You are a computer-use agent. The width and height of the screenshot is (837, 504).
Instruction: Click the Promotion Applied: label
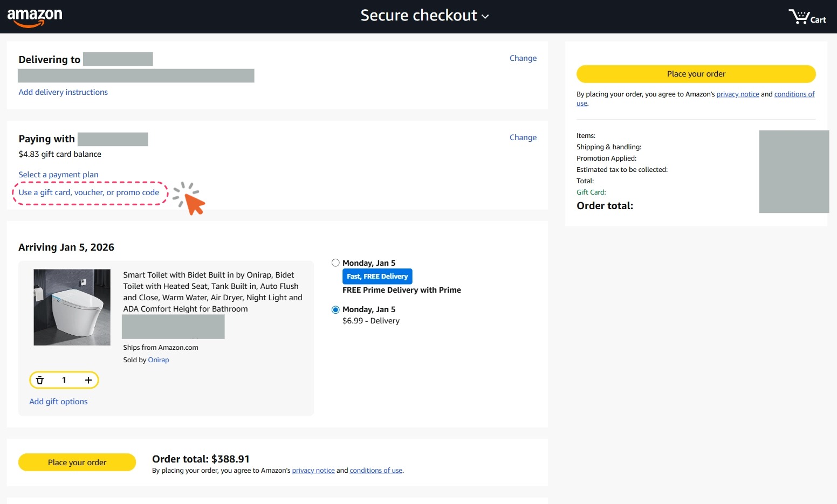[x=606, y=158]
